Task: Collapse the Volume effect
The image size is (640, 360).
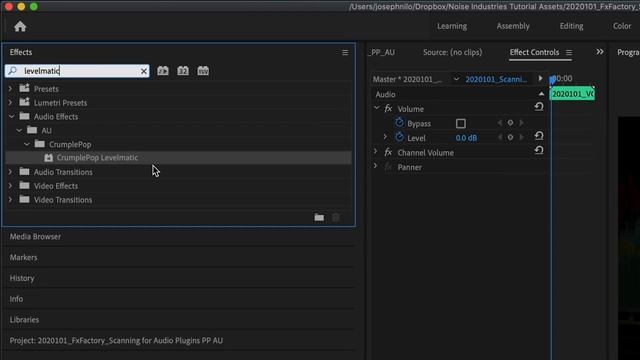Action: click(376, 108)
